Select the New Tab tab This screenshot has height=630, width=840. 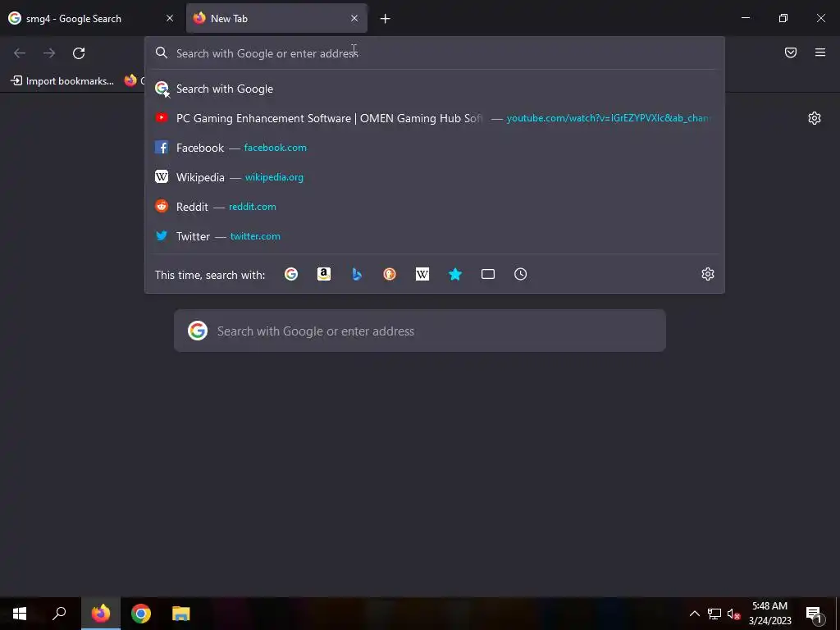click(276, 18)
